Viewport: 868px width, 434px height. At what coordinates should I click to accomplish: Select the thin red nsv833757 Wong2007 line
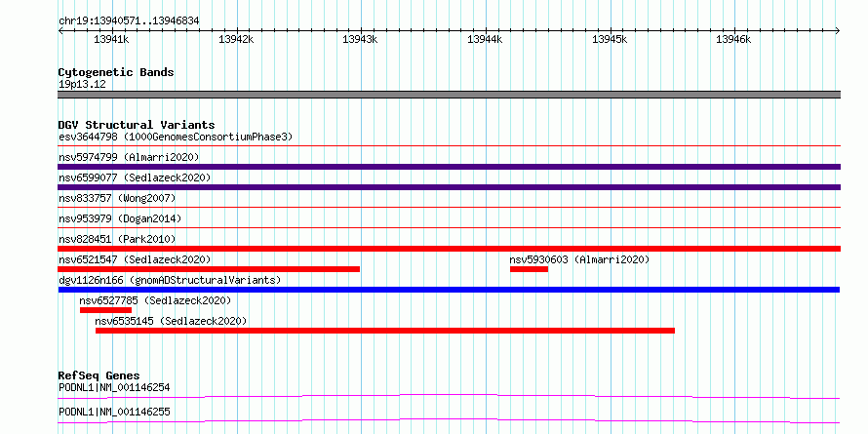[x=450, y=208]
